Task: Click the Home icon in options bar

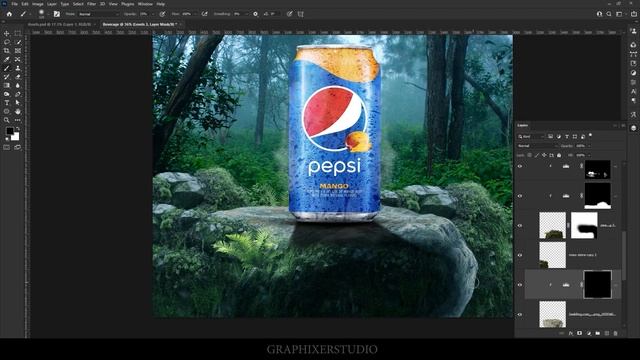Action: [x=9, y=14]
